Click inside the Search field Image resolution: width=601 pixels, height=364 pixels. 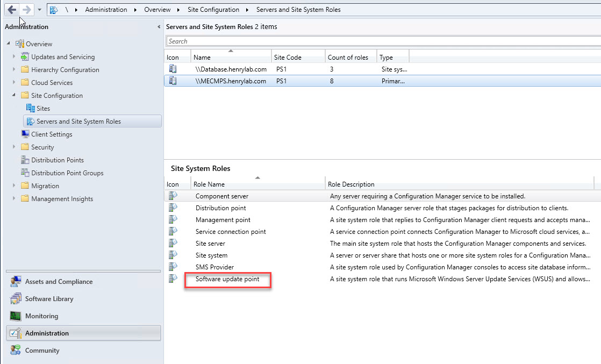point(376,41)
